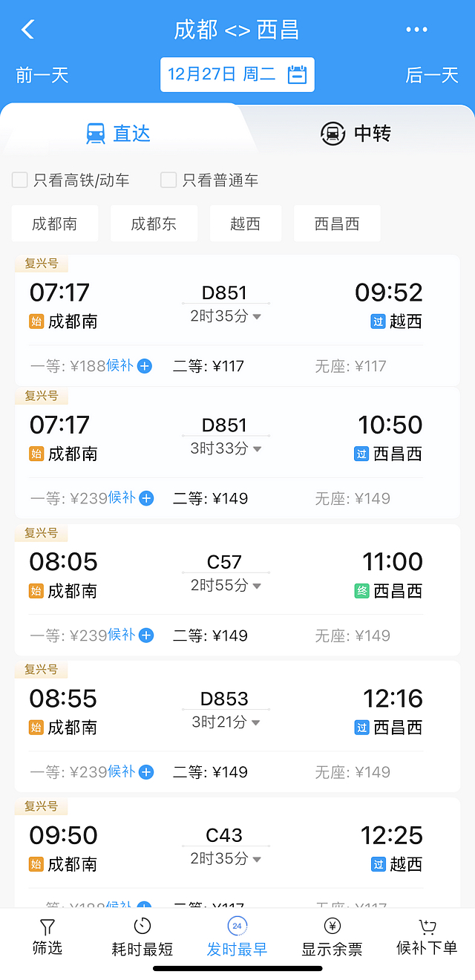Open the calendar date picker icon
This screenshot has height=980, width=475.
click(x=297, y=74)
